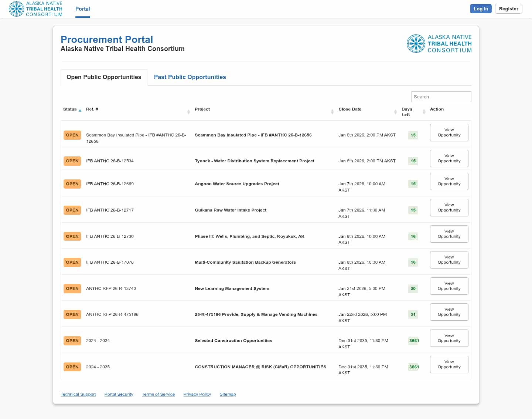Select the Open Public Opportunities tab

click(x=104, y=77)
